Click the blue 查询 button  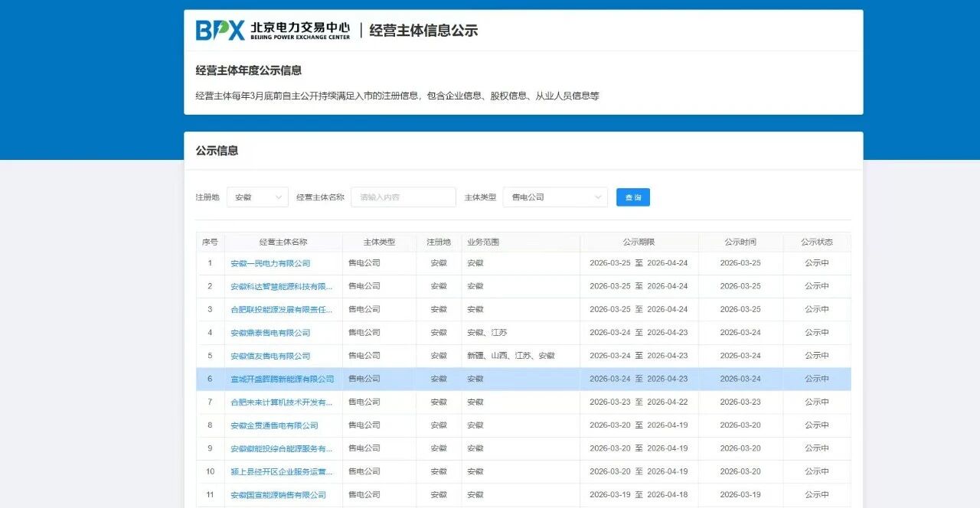coord(633,197)
